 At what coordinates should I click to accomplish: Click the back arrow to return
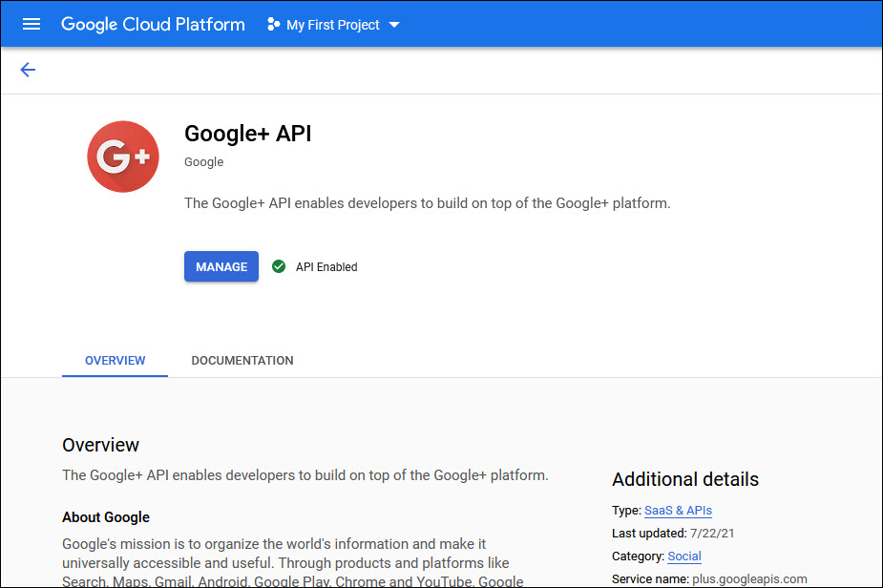pos(27,70)
